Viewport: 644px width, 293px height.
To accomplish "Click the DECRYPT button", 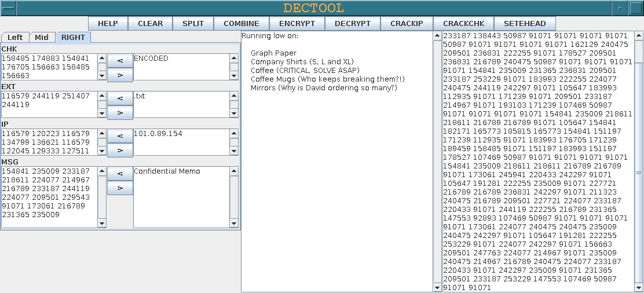I will pos(353,24).
